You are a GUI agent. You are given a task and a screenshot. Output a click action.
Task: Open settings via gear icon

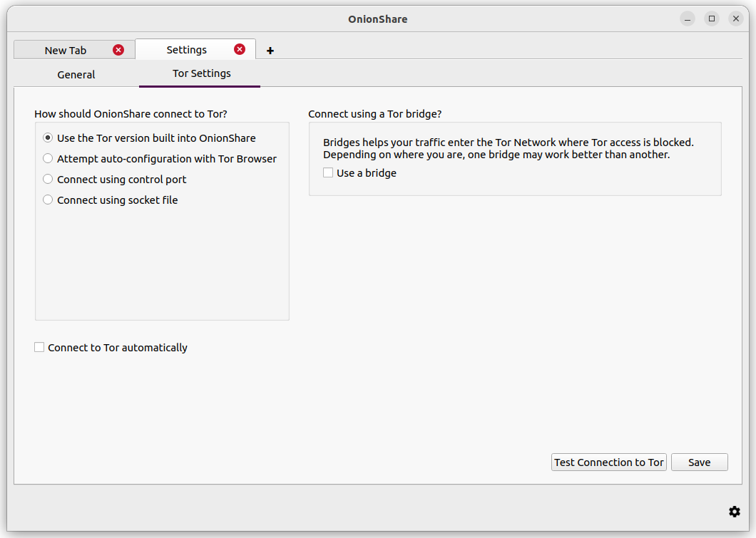click(735, 512)
